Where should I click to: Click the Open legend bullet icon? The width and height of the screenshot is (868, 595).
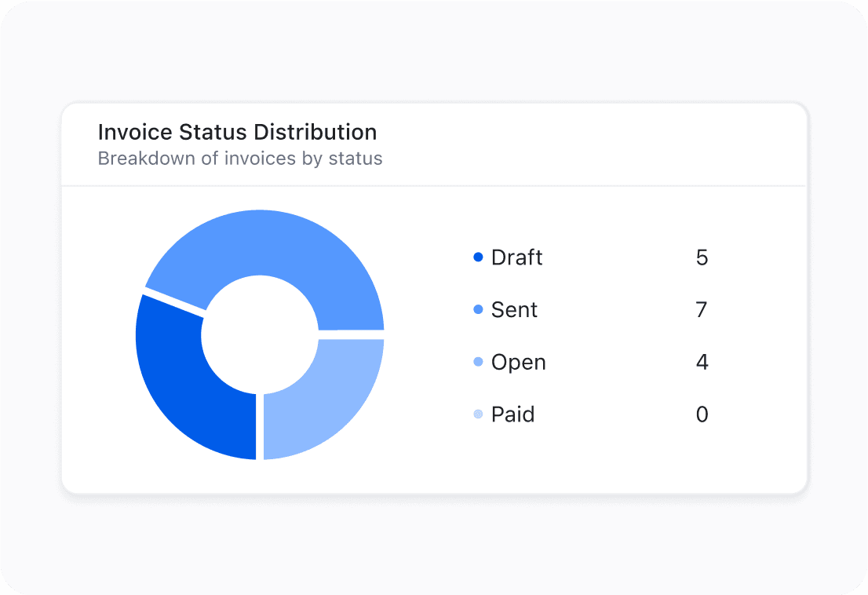click(x=477, y=362)
